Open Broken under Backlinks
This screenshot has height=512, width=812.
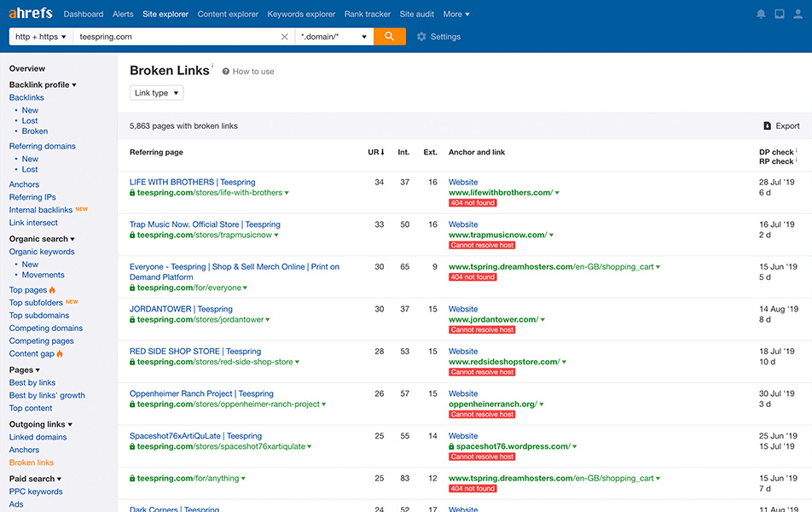tap(35, 131)
